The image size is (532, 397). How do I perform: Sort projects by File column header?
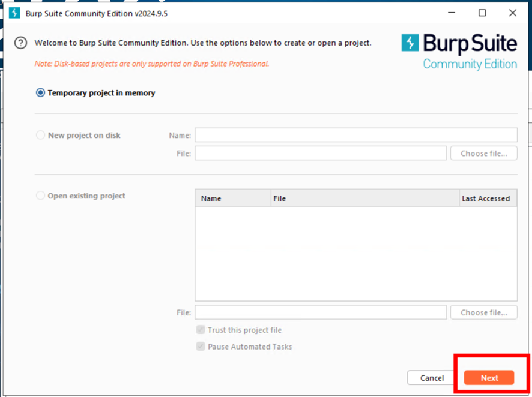tap(365, 198)
